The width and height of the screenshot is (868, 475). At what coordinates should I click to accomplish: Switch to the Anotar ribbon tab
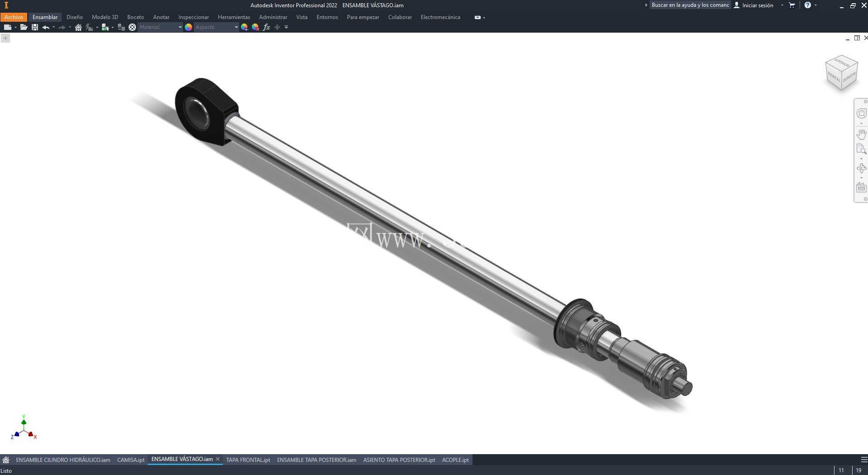point(161,17)
